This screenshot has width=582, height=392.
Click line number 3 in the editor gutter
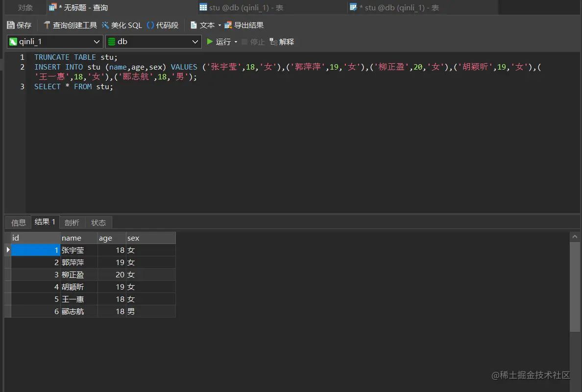pos(22,87)
